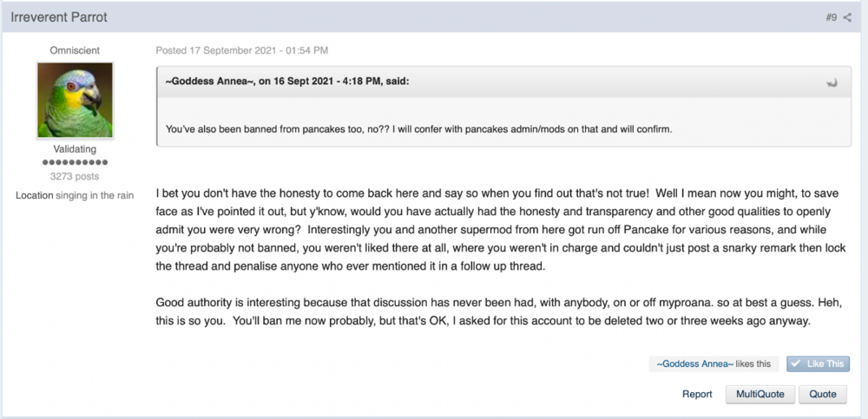Jump to original post via snapback arrow
This screenshot has width=868, height=419.
coord(832,83)
